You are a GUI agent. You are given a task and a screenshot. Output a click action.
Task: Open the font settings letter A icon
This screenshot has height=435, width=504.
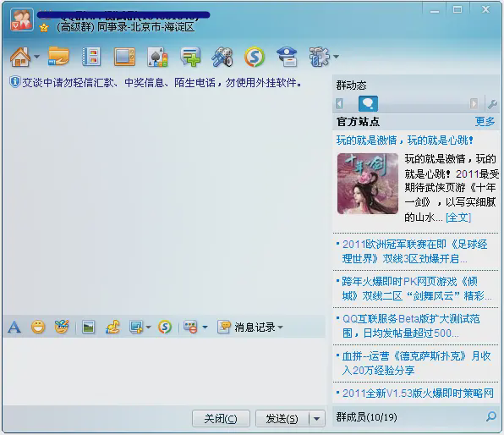pos(14,328)
